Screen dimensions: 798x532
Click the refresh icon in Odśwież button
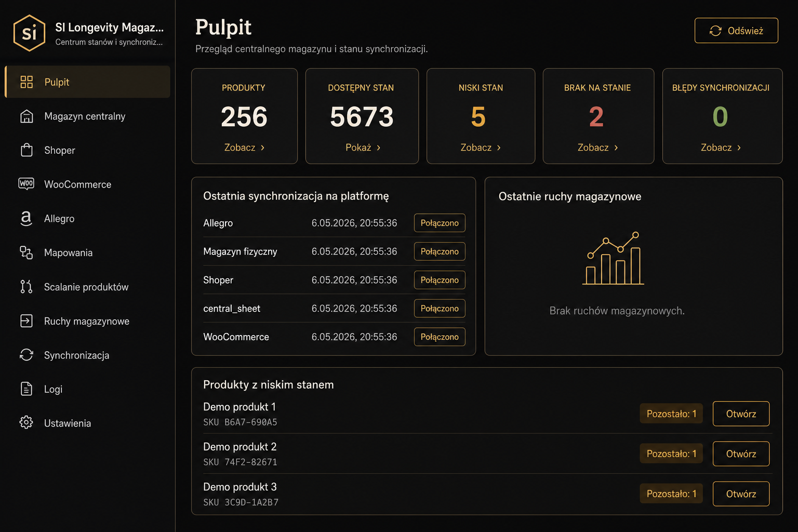[715, 31]
